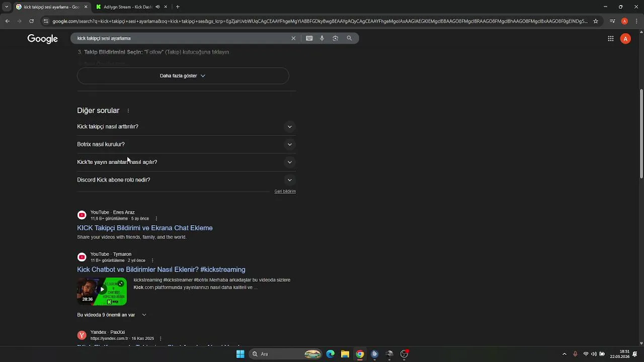Open options for the Enes Araz result
This screenshot has height=362, width=644.
[x=156, y=219]
